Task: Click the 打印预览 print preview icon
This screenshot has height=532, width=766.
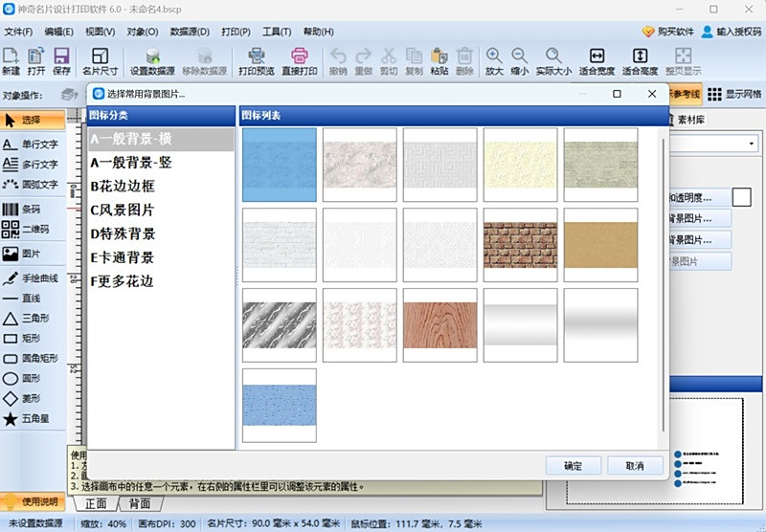Action: click(256, 61)
